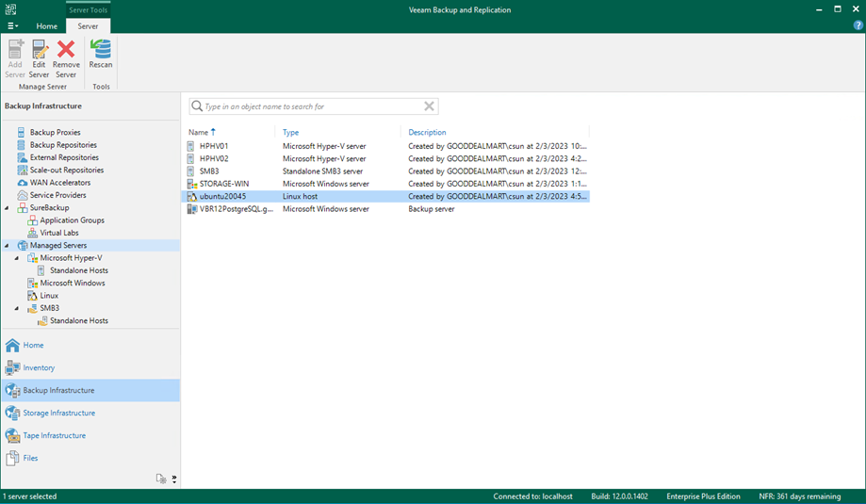The image size is (866, 504).
Task: Click the Server Tools contextual tab label
Action: point(88,10)
